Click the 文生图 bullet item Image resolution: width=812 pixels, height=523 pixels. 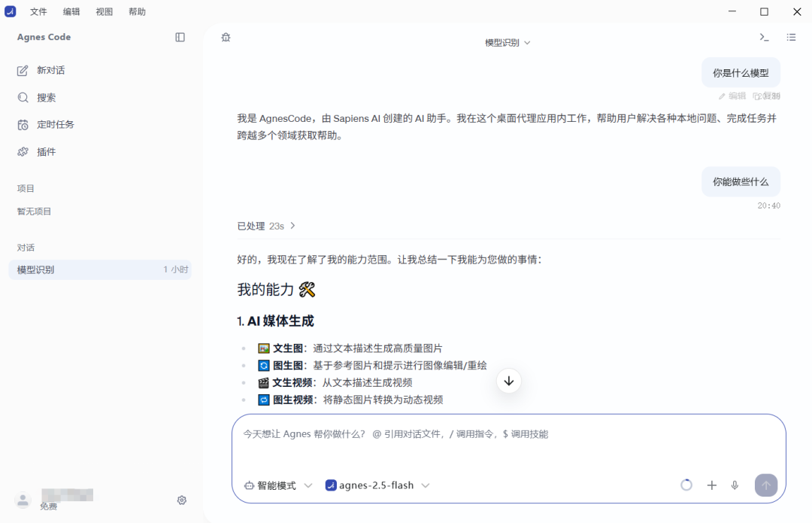coord(350,348)
